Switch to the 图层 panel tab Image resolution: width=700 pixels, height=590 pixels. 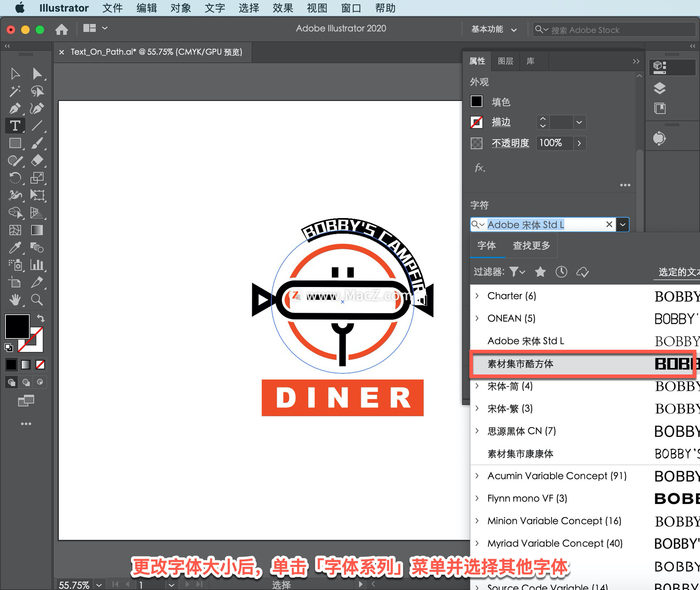coord(505,61)
